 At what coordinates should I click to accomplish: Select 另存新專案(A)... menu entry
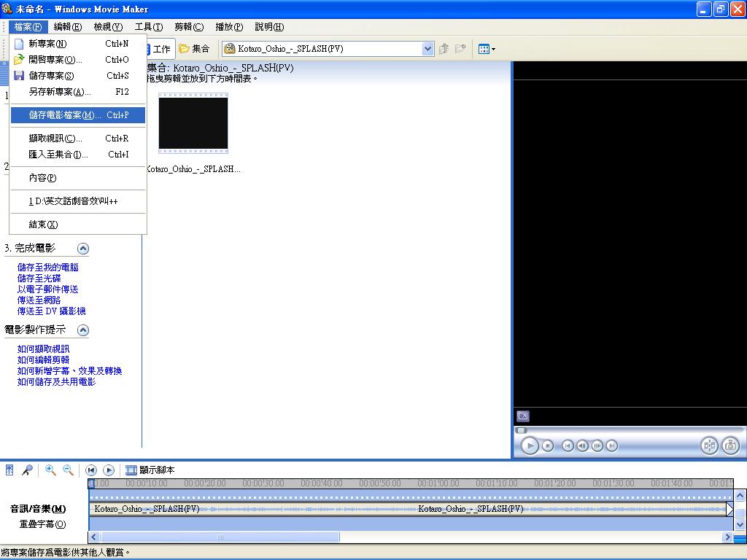tap(77, 91)
